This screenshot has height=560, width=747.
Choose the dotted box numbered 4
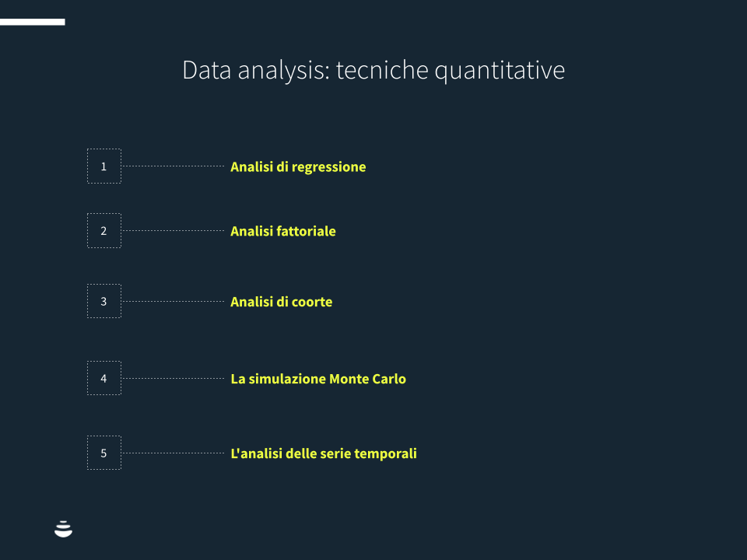pyautogui.click(x=104, y=379)
